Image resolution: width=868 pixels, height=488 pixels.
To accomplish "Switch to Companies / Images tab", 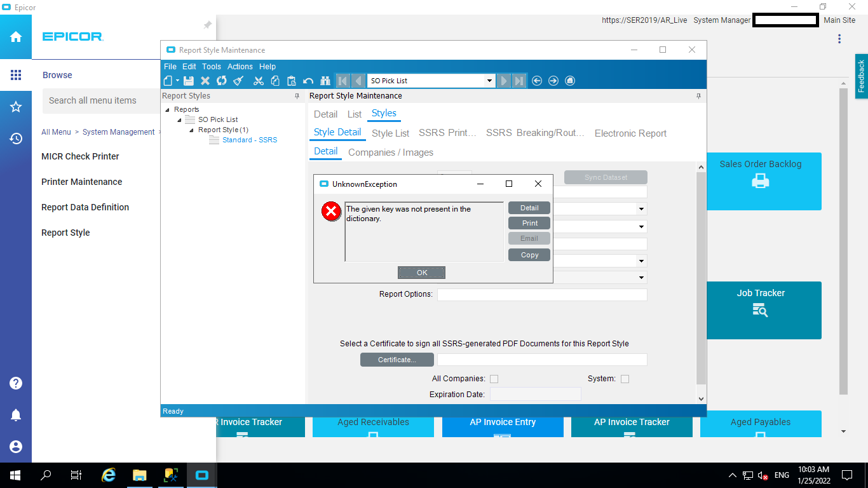I will pyautogui.click(x=391, y=152).
